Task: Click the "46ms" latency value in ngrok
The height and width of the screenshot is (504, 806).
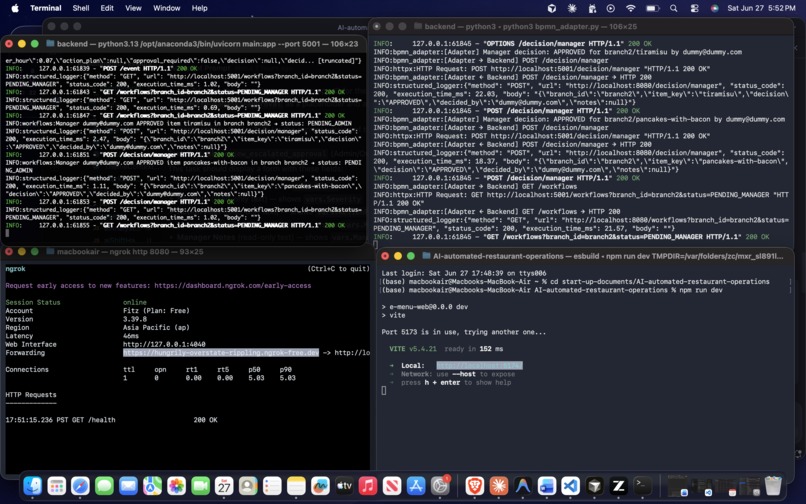Action: 131,336
